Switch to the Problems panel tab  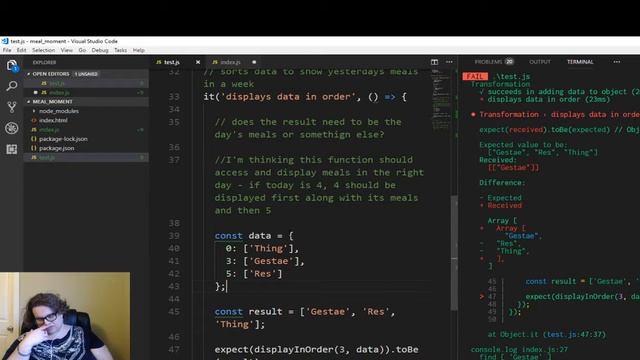coord(488,62)
